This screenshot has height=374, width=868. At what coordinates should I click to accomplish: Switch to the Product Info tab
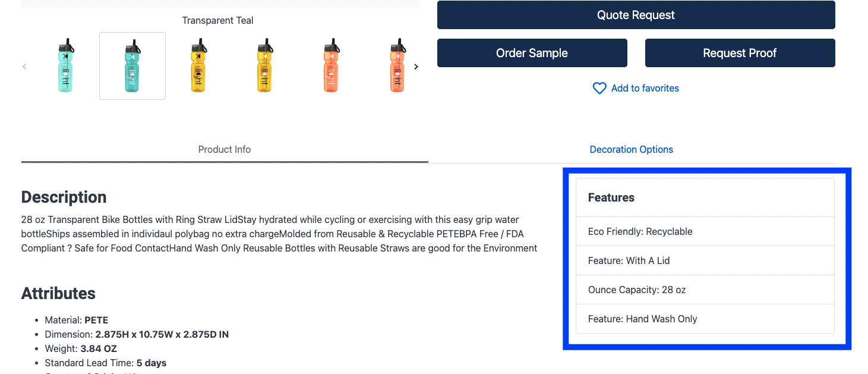coord(225,149)
